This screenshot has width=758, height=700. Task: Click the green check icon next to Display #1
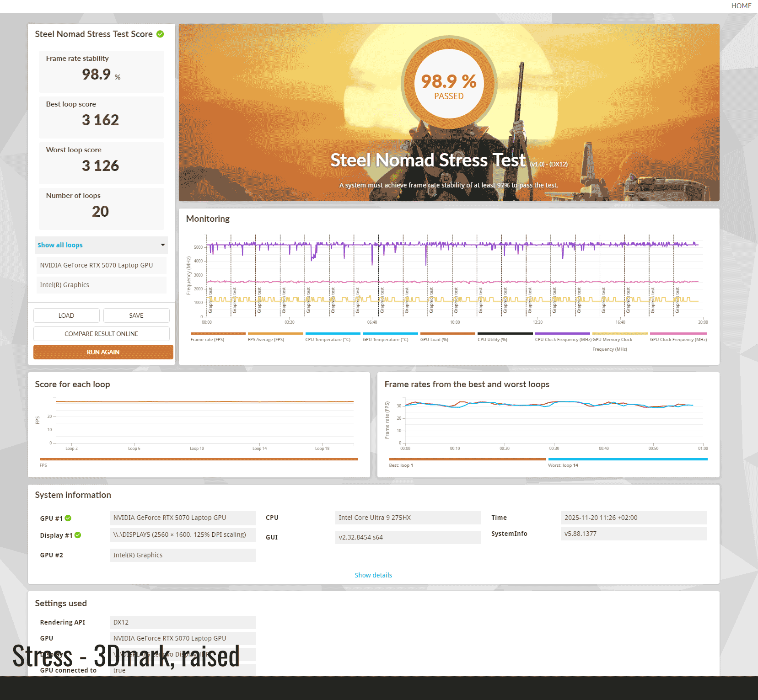(x=78, y=535)
